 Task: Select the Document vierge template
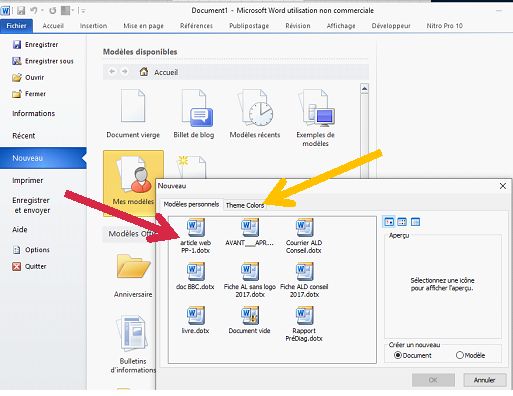(133, 113)
